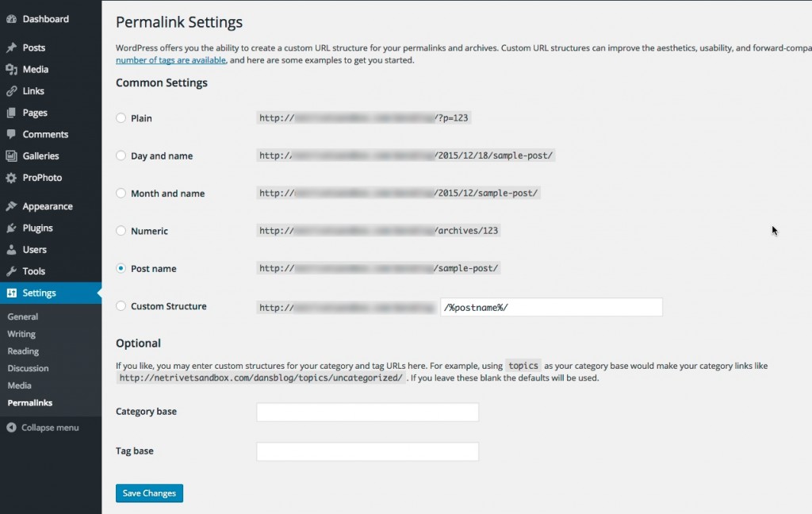Click the Category base input field

pos(368,412)
